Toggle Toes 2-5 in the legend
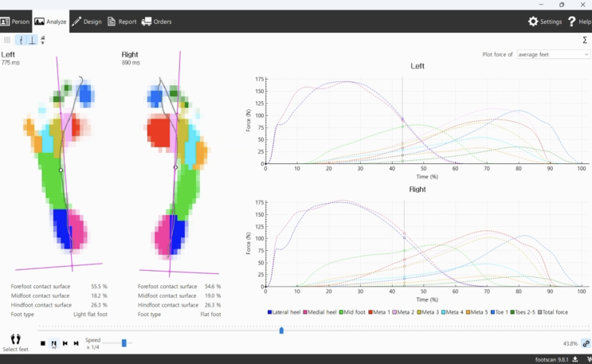 click(x=523, y=312)
